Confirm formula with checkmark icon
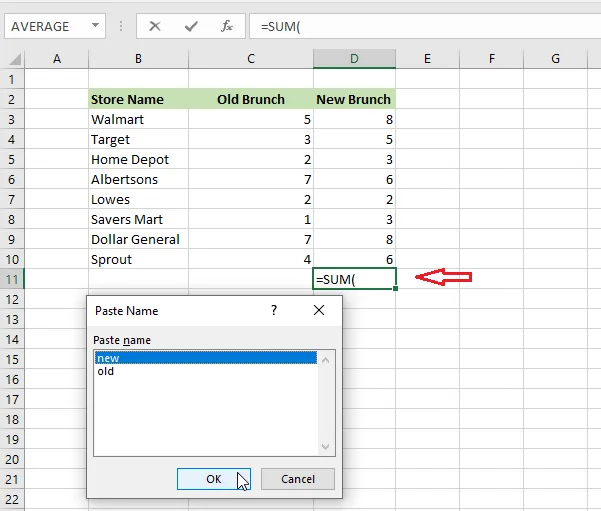Viewport: 601px width, 511px height. [x=191, y=26]
